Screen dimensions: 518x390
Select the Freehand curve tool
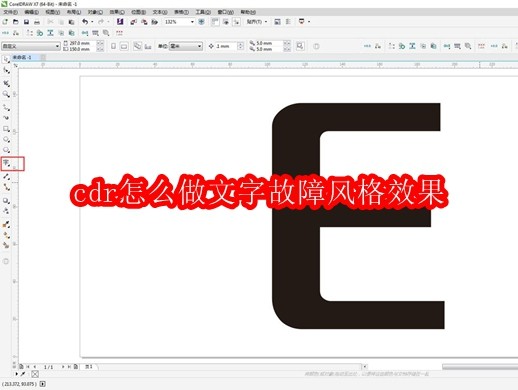coord(6,107)
